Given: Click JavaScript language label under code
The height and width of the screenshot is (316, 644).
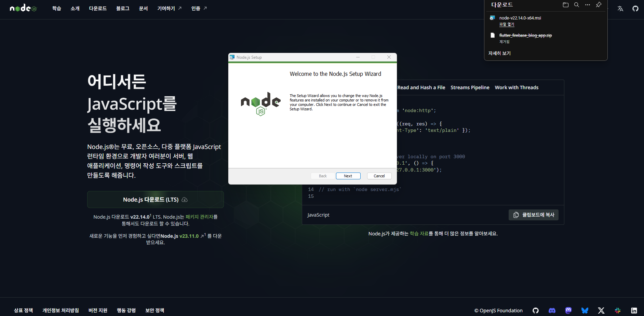Looking at the screenshot, I should [x=318, y=215].
